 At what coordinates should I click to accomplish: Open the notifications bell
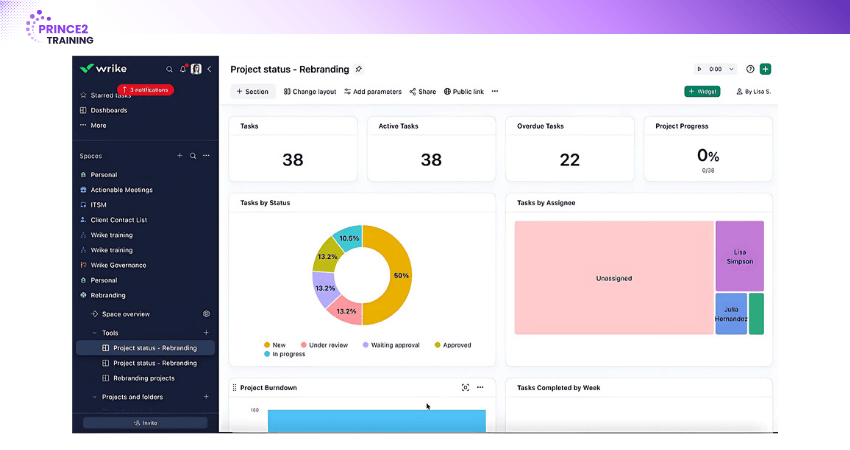(x=183, y=69)
